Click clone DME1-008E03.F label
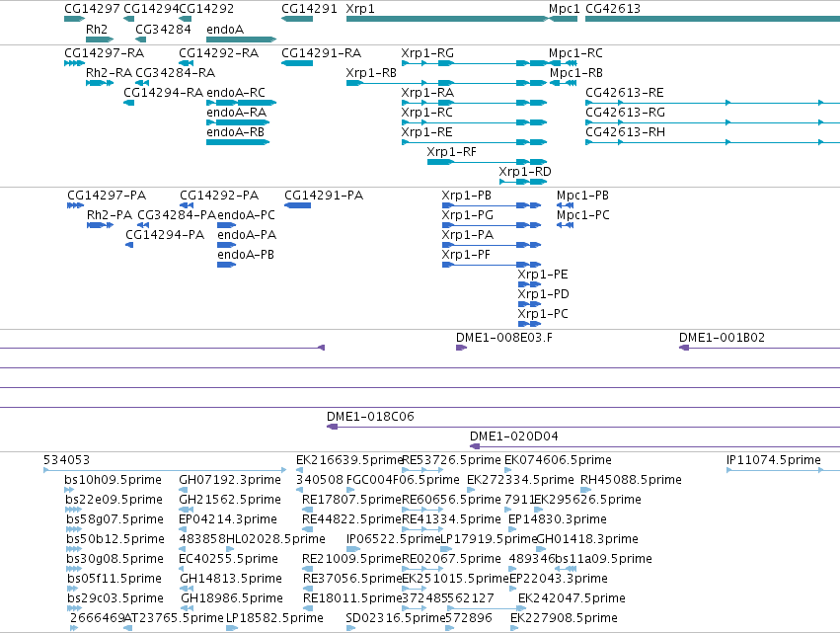Screen dimensions: 840x633 click(x=504, y=338)
